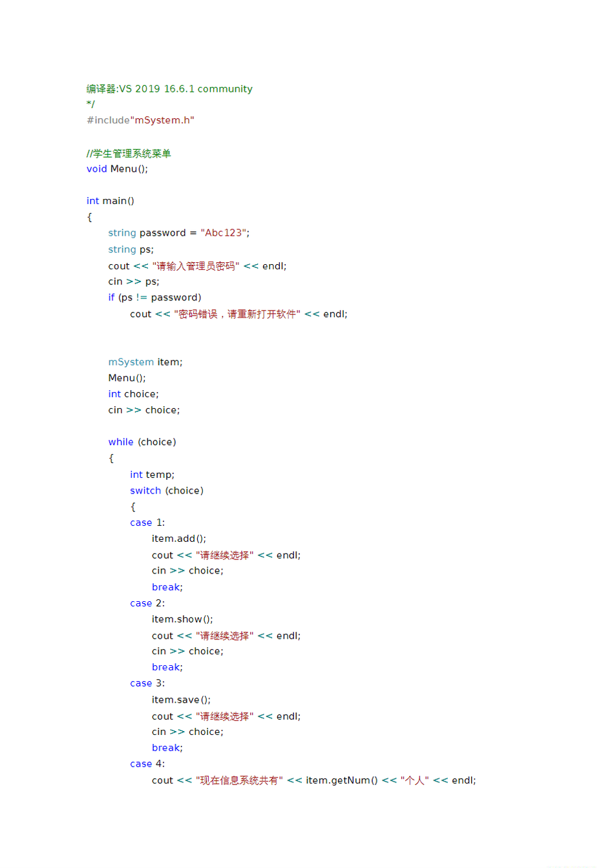Click the #include "mSystem.h" line
The image size is (614, 868).
click(140, 120)
